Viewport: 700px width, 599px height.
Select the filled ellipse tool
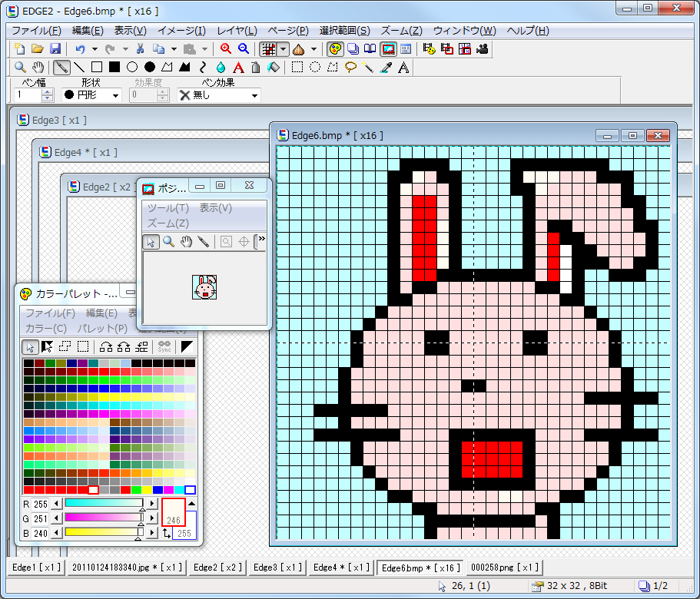(150, 68)
